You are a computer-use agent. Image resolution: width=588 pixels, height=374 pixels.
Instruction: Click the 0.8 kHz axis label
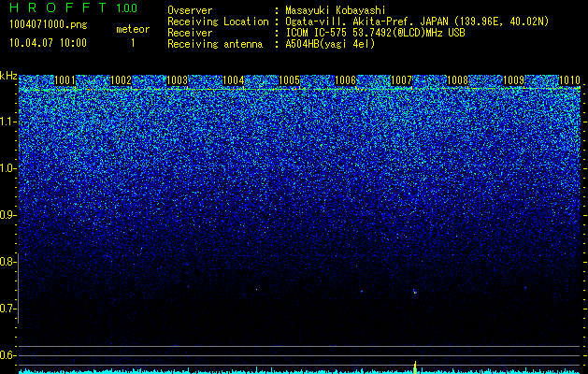tap(7, 262)
